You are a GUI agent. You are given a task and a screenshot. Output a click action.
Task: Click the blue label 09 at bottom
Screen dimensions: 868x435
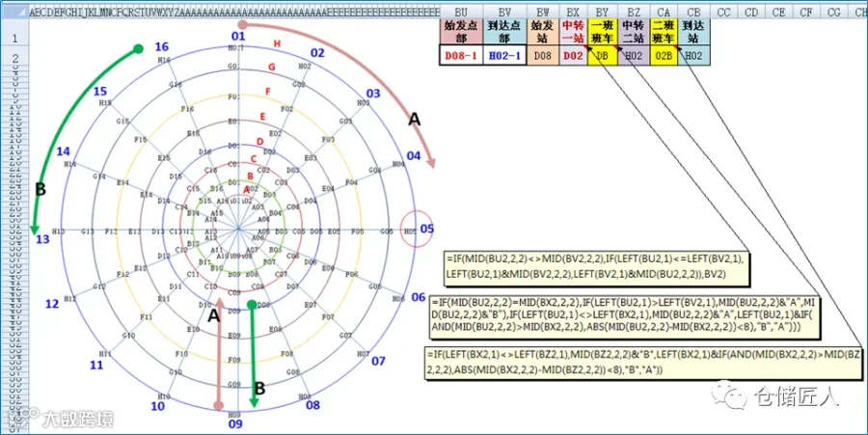(x=235, y=424)
